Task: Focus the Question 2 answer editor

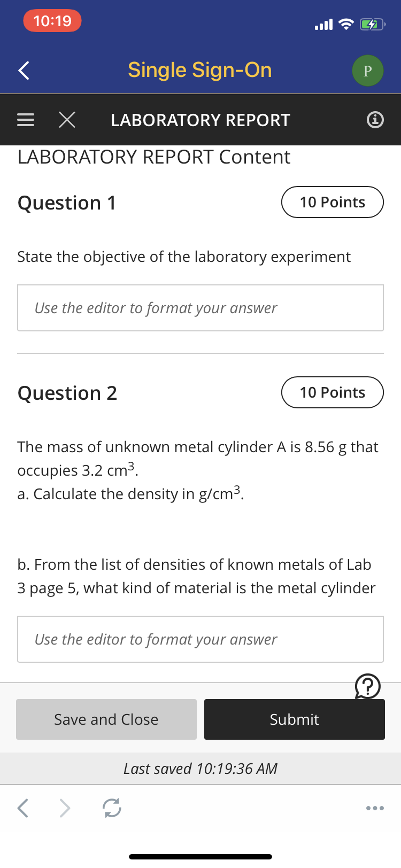Action: click(200, 639)
